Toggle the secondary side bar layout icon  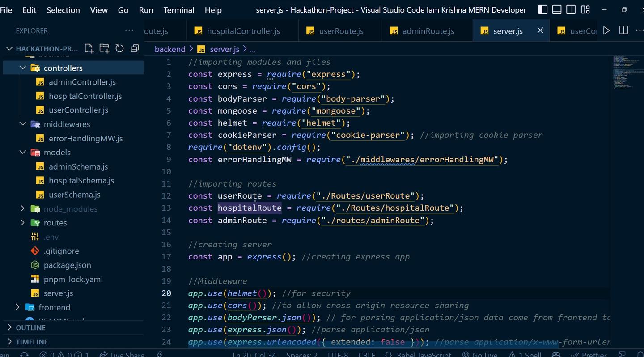[x=571, y=9]
